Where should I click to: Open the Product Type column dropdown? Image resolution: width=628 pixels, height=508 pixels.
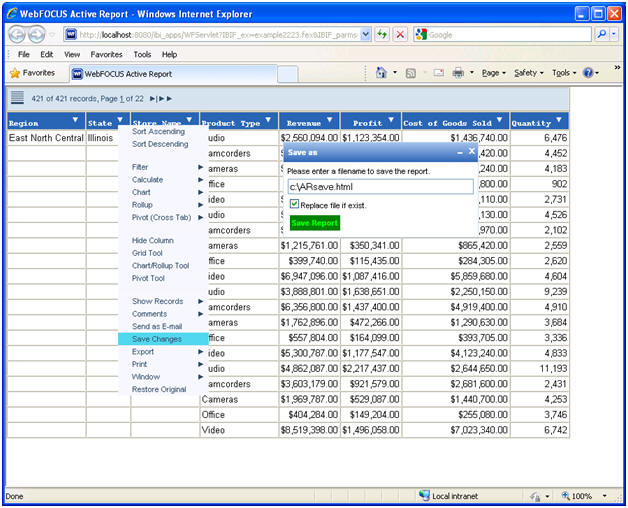(x=268, y=120)
